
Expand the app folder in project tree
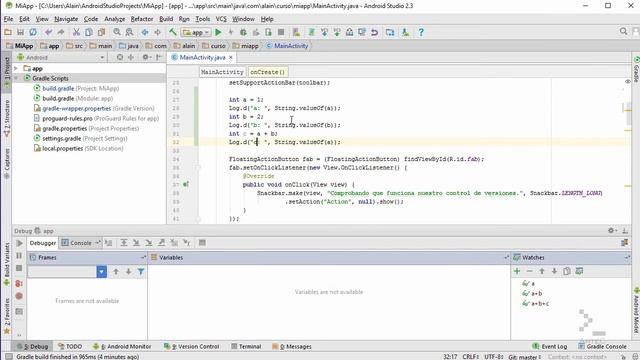[16, 69]
